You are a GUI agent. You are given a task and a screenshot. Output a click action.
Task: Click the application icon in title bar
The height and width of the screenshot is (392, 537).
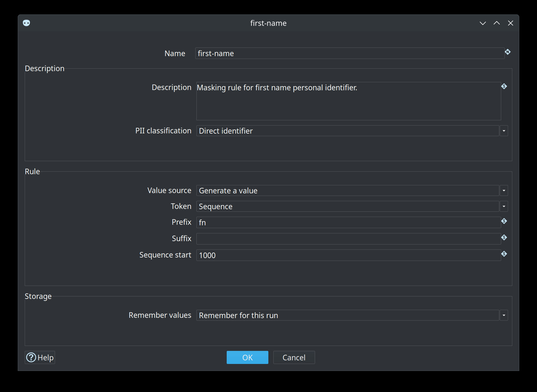point(26,23)
